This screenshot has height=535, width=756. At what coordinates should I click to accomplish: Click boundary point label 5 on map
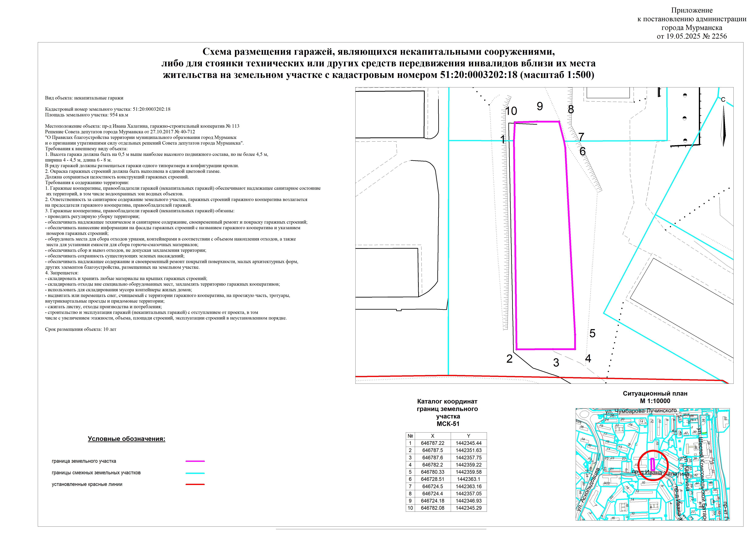(592, 333)
